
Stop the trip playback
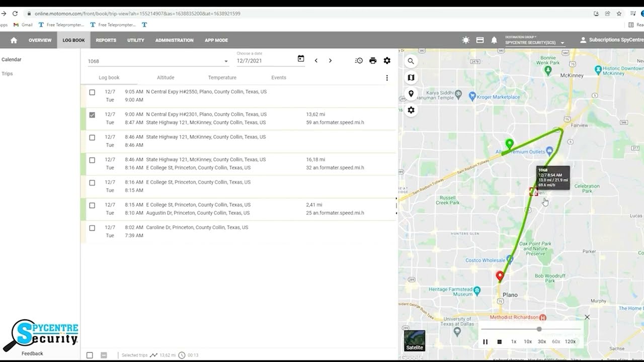click(x=500, y=342)
